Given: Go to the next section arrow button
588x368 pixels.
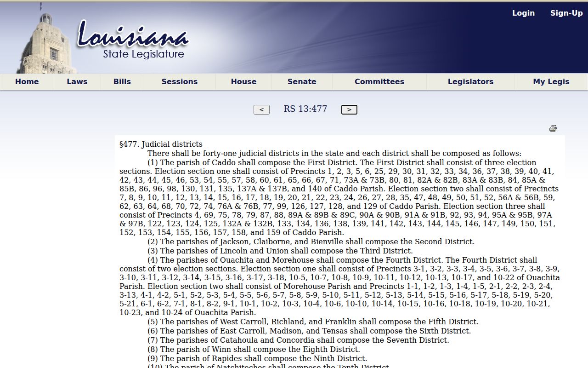Looking at the screenshot, I should pos(349,109).
